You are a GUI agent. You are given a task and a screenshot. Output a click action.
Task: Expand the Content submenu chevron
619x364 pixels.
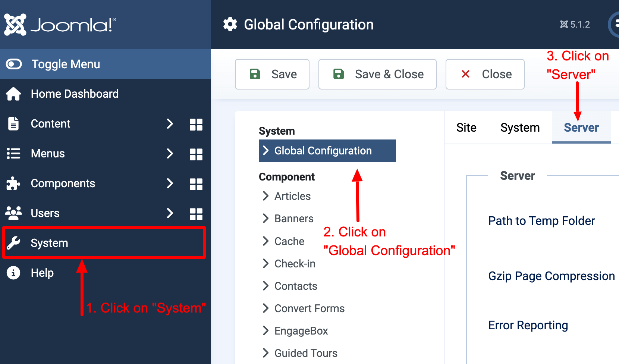point(170,123)
